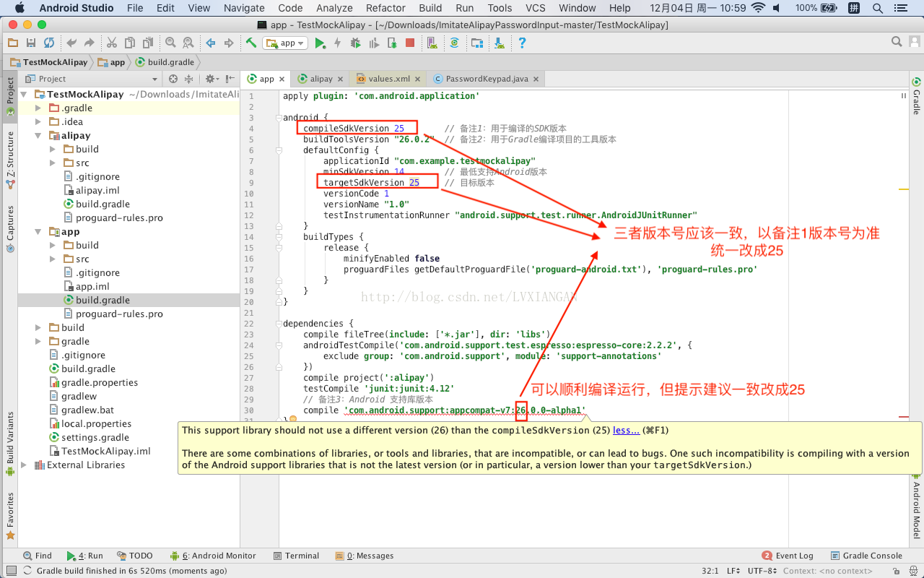Click Sync Project with Gradle Files icon
The height and width of the screenshot is (578, 924).
pyautogui.click(x=454, y=43)
